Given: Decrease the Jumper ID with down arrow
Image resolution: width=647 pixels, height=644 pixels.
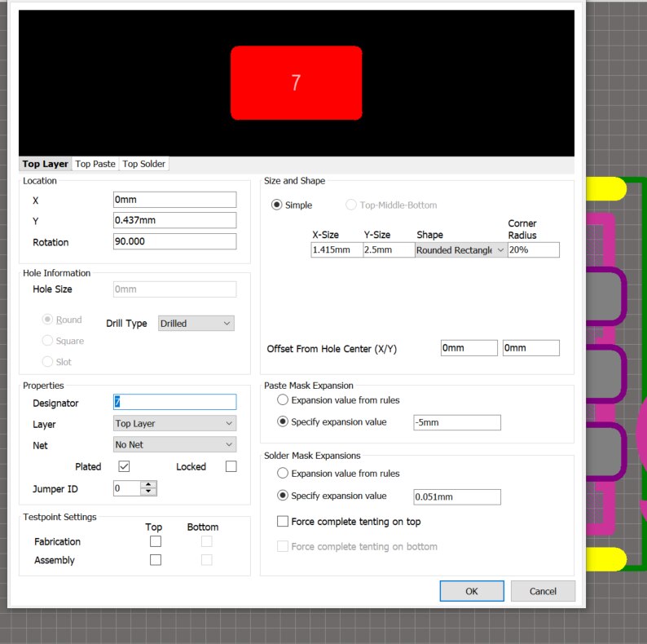Looking at the screenshot, I should coord(148,492).
